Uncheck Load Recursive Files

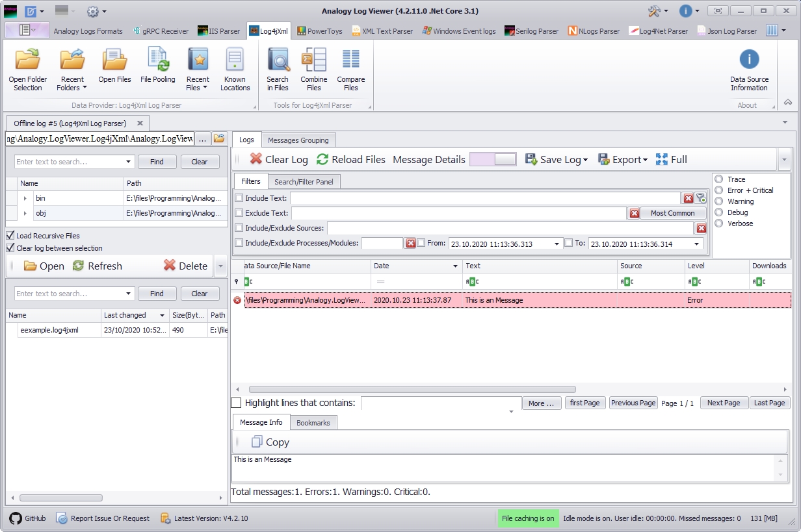10,236
